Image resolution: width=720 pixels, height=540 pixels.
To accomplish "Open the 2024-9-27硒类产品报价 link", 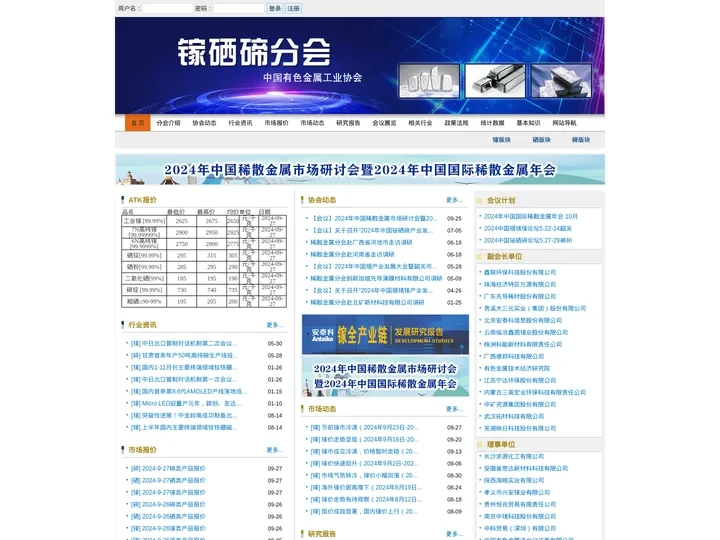I will (x=168, y=480).
